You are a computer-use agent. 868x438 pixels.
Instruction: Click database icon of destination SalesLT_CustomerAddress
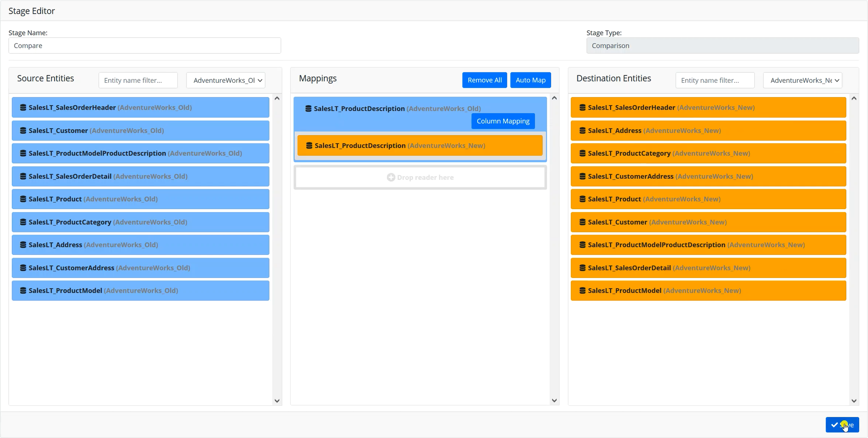click(x=582, y=176)
